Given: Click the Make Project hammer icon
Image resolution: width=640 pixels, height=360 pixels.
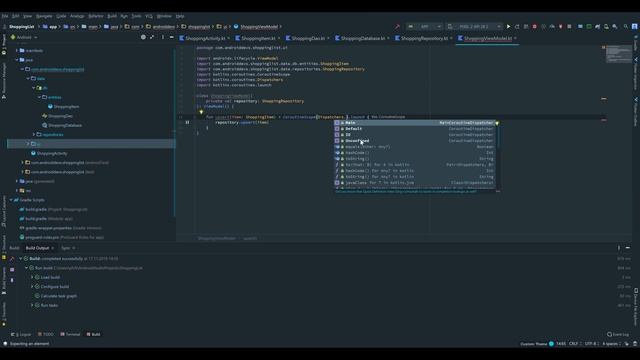Looking at the screenshot, I should (x=398, y=27).
